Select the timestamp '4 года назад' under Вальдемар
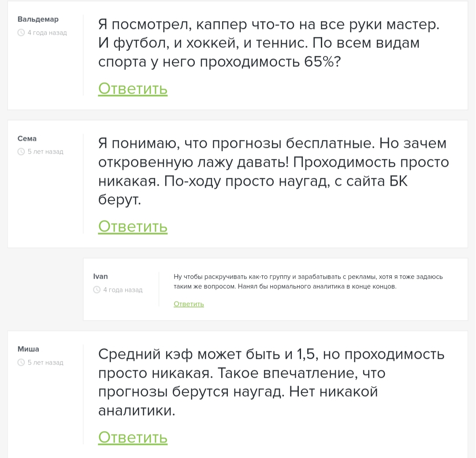The image size is (476, 458). point(46,33)
